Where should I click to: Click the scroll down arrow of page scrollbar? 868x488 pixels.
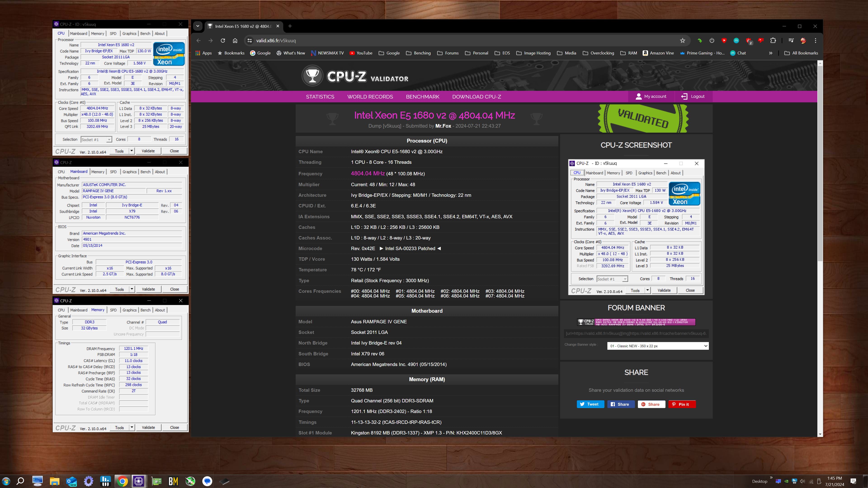pyautogui.click(x=820, y=434)
